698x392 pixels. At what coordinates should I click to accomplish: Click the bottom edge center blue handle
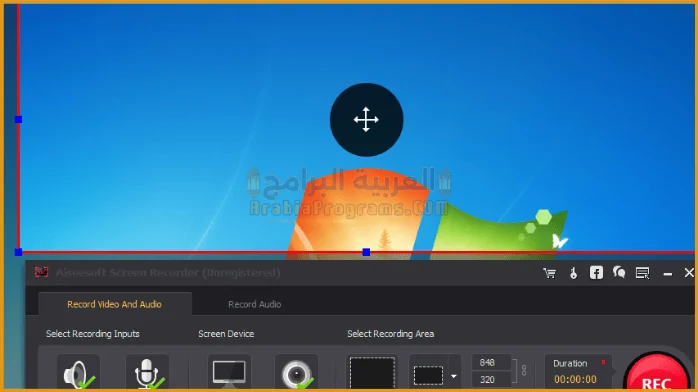tap(366, 252)
